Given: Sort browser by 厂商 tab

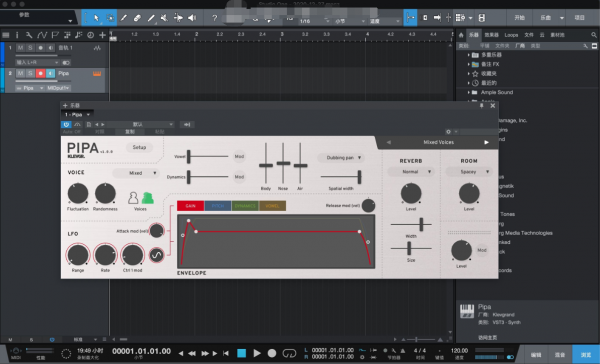Looking at the screenshot, I should [x=520, y=46].
